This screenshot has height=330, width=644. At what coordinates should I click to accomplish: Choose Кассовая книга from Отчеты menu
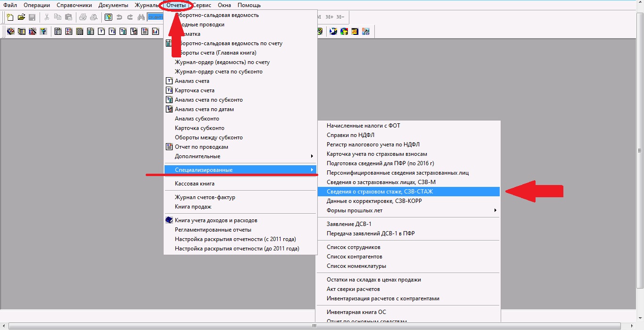click(194, 184)
